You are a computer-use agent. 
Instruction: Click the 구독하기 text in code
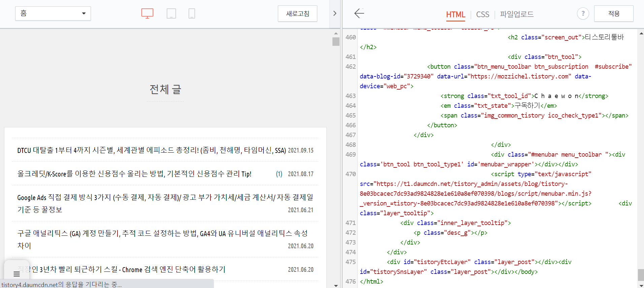pos(527,106)
